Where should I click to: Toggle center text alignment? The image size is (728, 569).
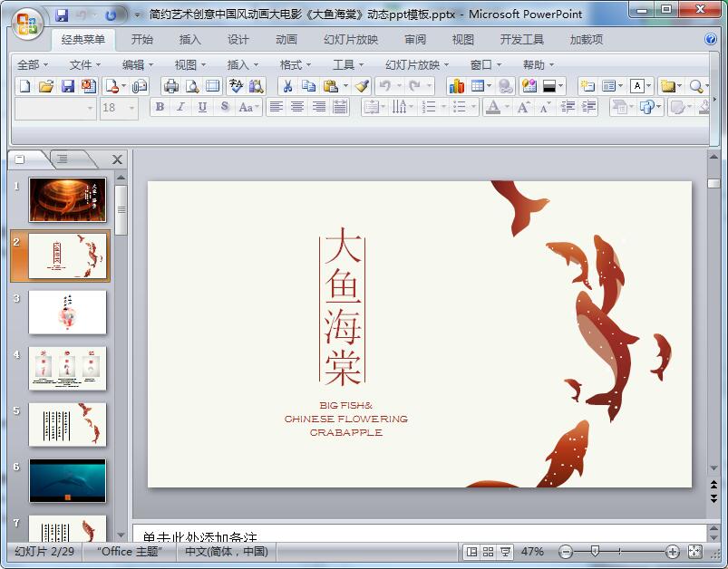click(x=297, y=107)
